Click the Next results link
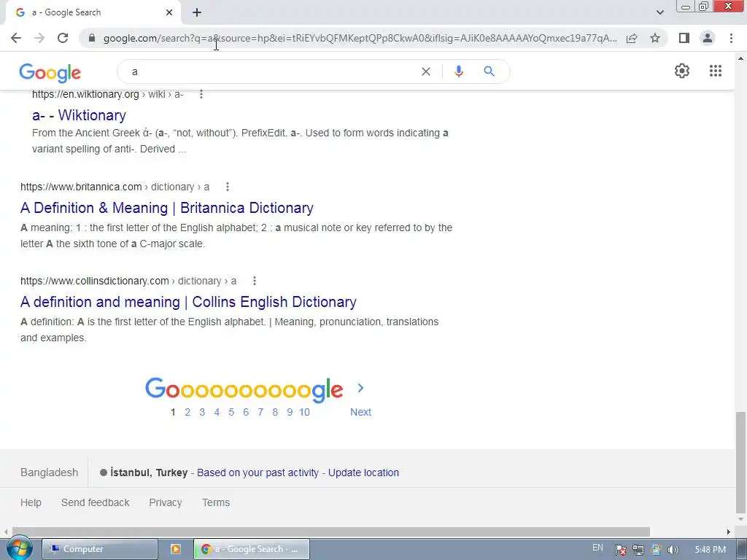 [x=360, y=413]
